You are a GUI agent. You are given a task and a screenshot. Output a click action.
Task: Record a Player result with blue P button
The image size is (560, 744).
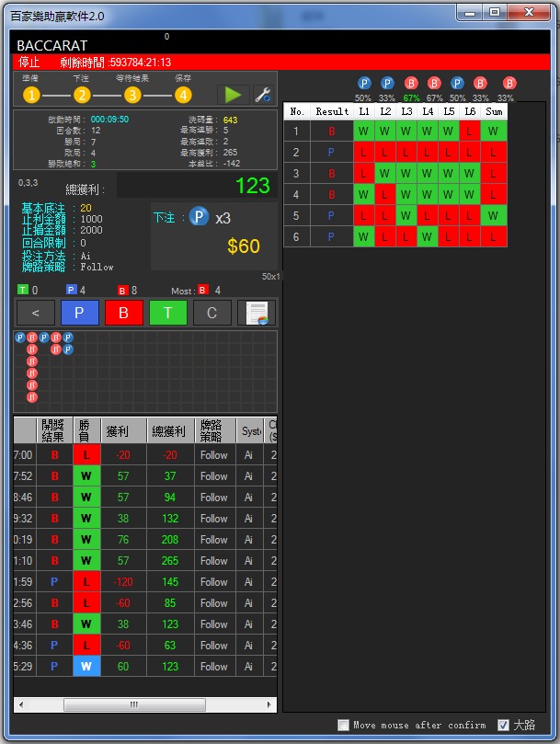(79, 313)
